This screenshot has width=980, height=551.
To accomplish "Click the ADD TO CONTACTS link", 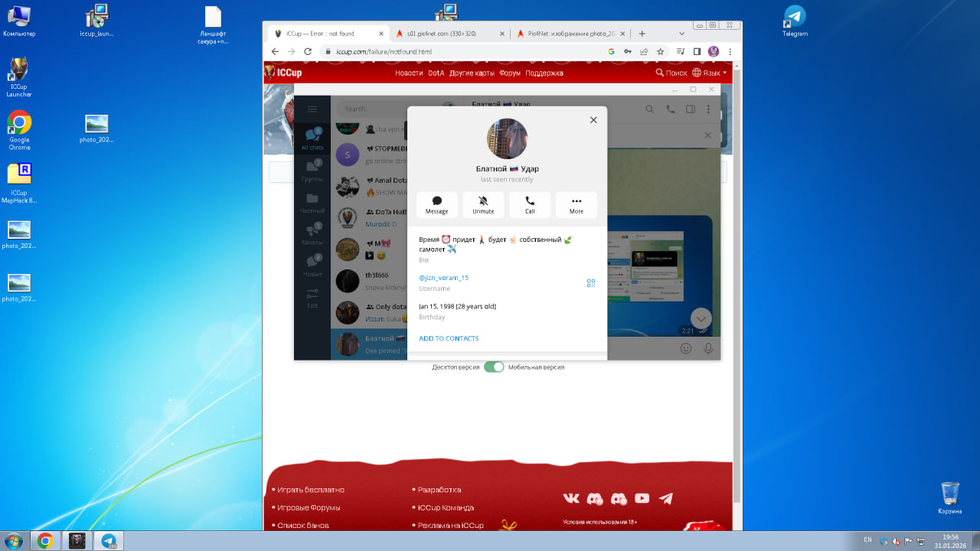I will tap(449, 338).
